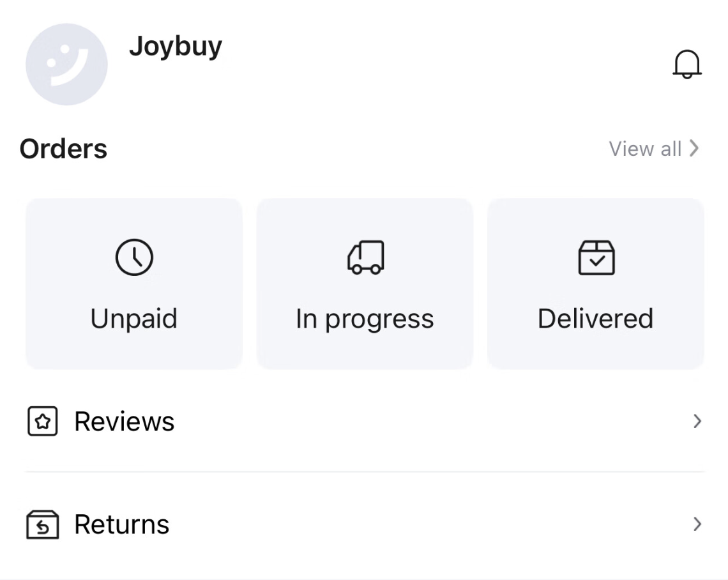Open notifications via the bell icon
Screen dimensions: 728x580
688,64
